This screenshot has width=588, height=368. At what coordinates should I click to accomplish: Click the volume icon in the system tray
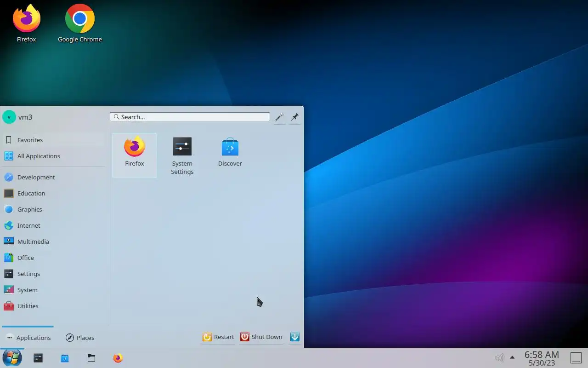pos(499,358)
